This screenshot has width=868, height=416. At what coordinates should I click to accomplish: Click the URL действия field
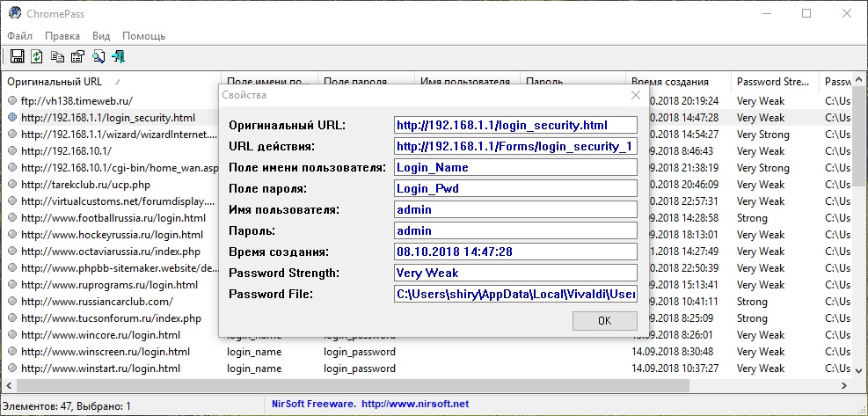click(x=515, y=146)
